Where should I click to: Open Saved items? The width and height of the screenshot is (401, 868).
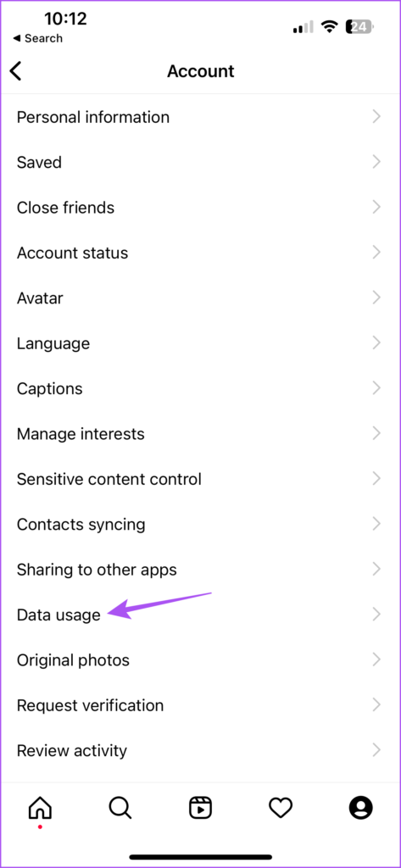(200, 162)
